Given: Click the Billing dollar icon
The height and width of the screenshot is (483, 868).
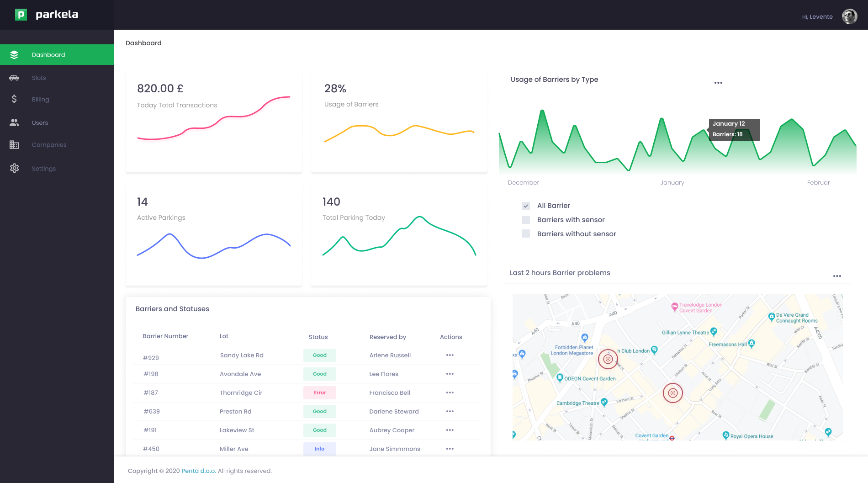Looking at the screenshot, I should click(14, 99).
